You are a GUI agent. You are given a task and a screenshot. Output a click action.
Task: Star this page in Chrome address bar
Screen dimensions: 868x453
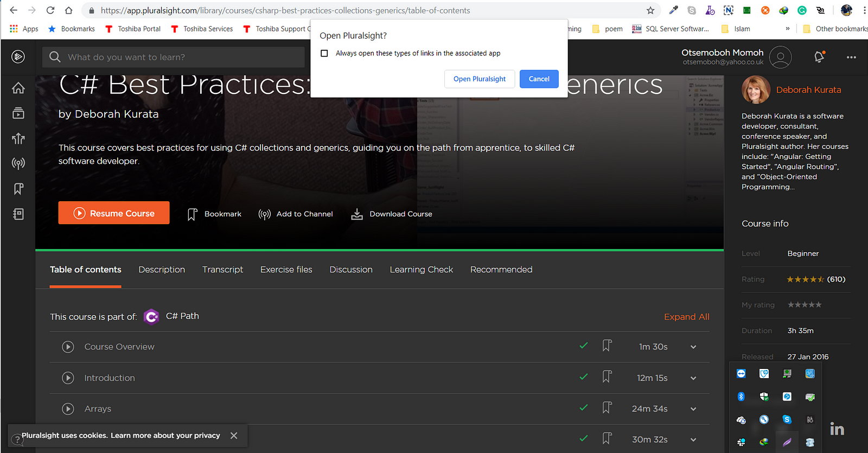[650, 10]
